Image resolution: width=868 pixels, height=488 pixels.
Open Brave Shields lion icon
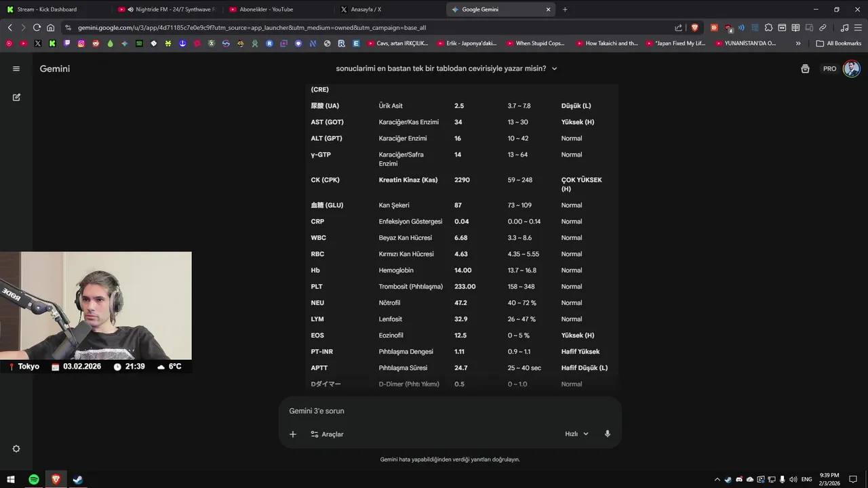tap(694, 28)
